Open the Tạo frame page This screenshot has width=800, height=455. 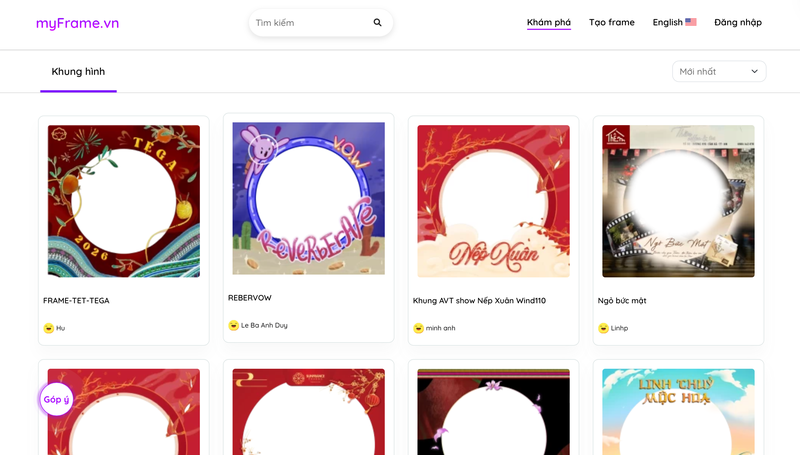click(612, 22)
